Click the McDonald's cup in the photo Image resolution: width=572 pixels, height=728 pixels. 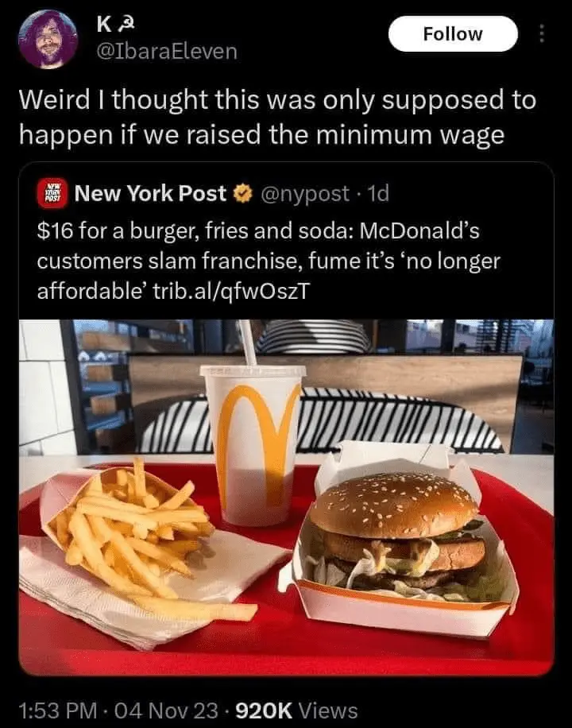(253, 445)
